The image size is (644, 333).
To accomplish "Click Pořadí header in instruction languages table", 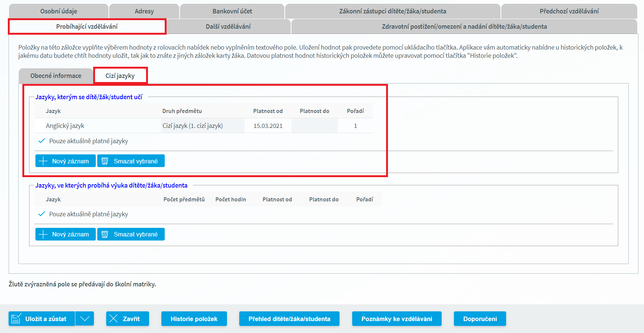I will point(364,199).
